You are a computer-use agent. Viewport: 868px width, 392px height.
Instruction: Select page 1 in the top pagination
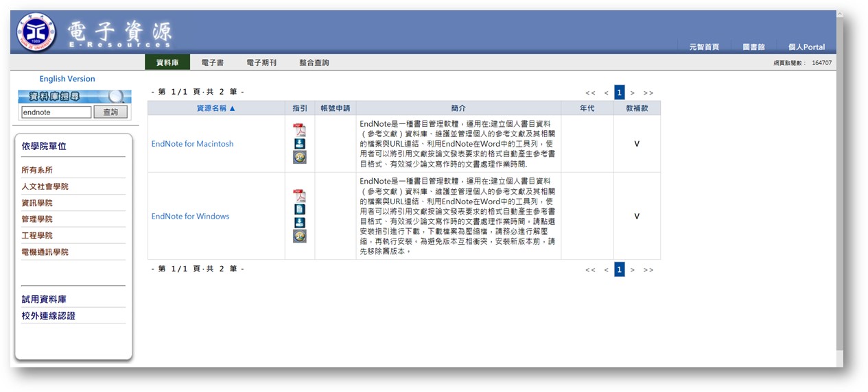620,93
